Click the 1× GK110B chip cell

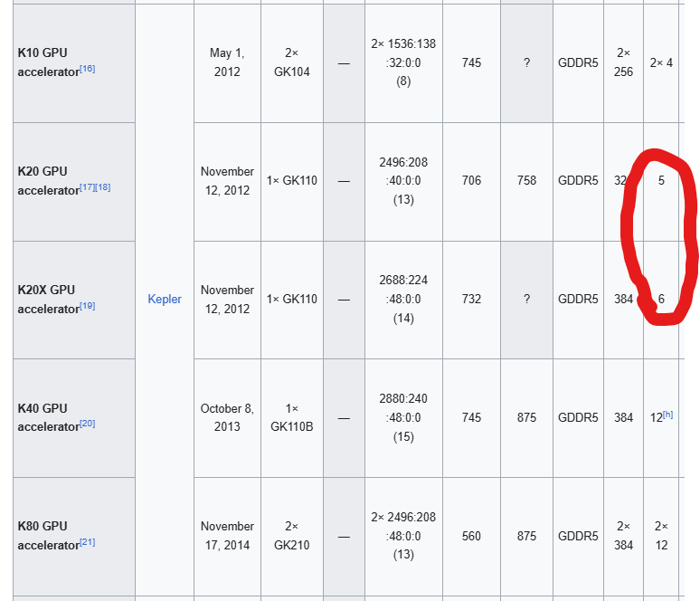(292, 417)
